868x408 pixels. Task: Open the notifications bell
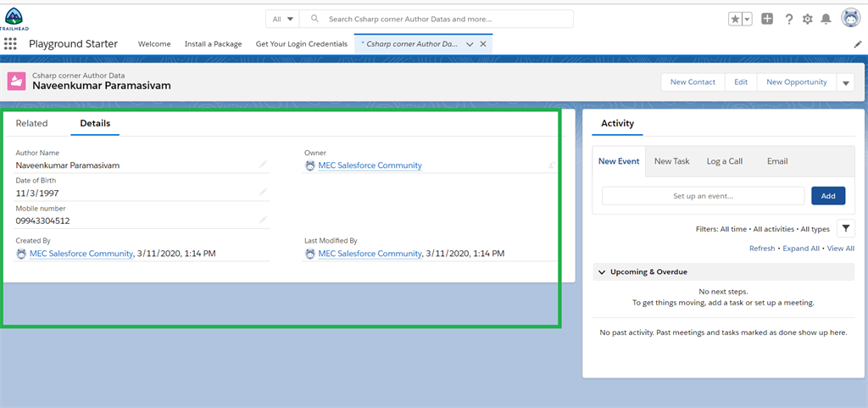[x=826, y=19]
